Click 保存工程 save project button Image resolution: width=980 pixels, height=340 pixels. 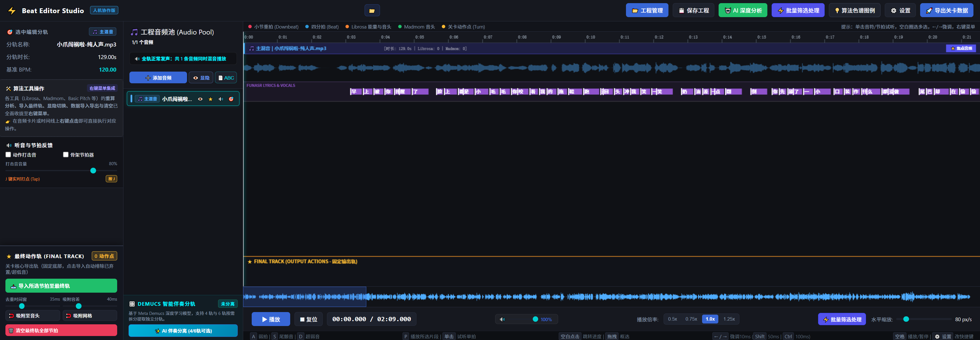(x=694, y=10)
